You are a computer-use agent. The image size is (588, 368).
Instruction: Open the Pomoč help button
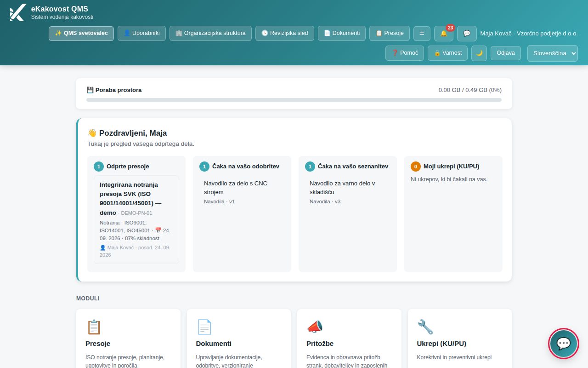[405, 53]
